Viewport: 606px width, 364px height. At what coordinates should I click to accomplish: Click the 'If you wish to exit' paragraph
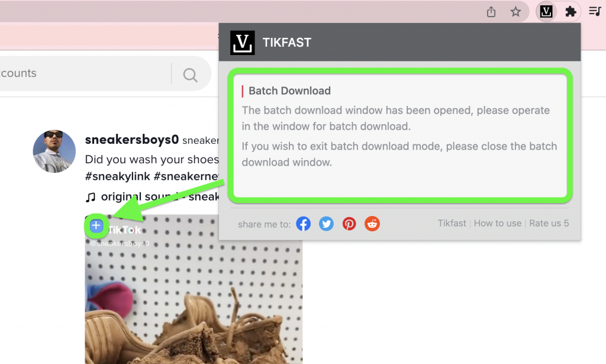click(399, 154)
